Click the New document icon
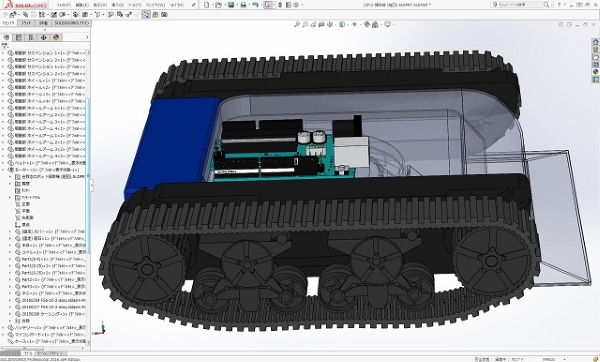This screenshot has height=362, width=600. click(x=207, y=5)
